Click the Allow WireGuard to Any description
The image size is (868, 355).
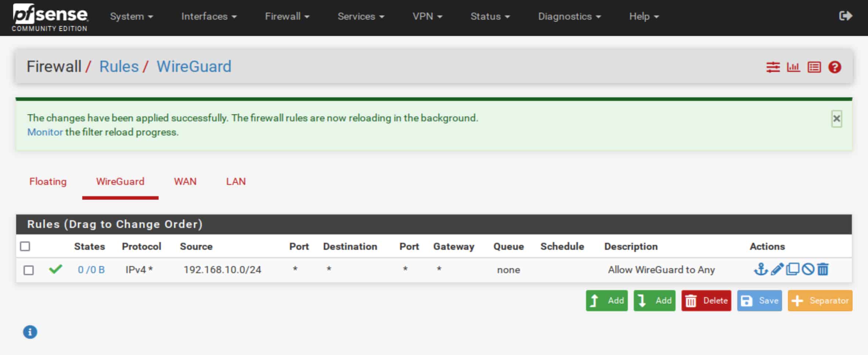(x=661, y=270)
